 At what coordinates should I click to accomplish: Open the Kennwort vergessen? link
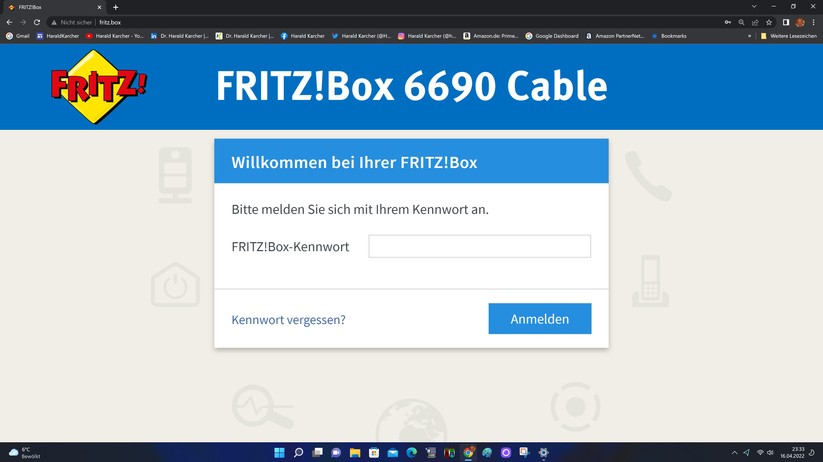click(288, 320)
